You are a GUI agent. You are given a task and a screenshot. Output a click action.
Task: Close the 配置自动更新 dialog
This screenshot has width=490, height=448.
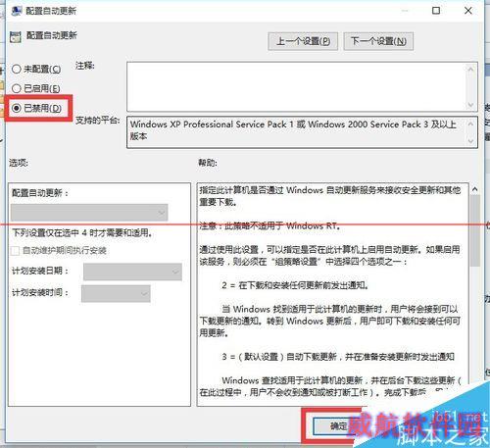point(468,11)
